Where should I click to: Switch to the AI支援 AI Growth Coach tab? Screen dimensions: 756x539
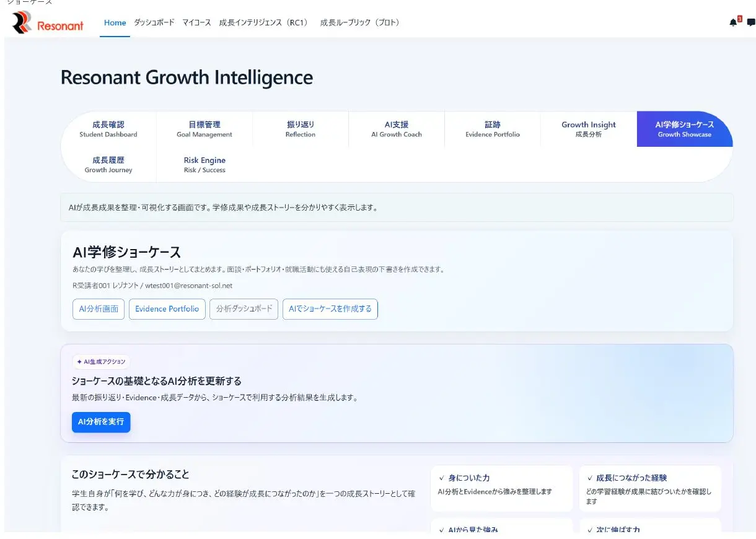pos(397,129)
